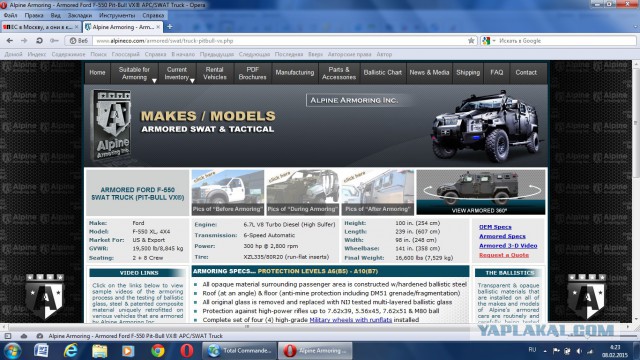Screen dimensions: 640x360
Task: Open the password wand key icon
Action: 54,41
